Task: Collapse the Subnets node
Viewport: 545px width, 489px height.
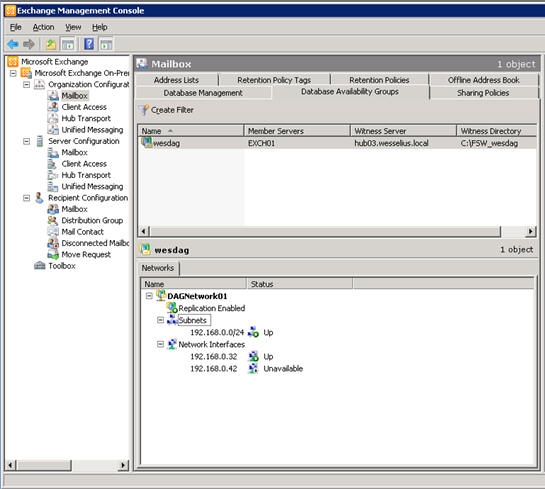Action: coord(160,320)
